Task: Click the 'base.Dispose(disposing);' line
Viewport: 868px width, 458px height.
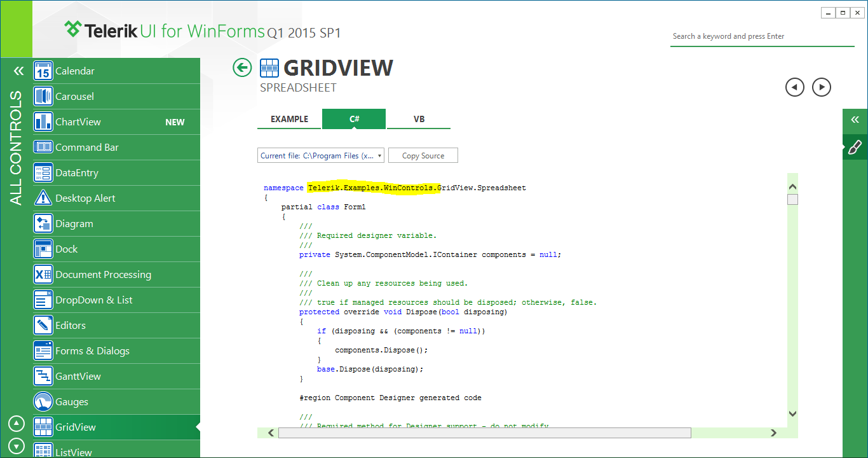Action: [370, 369]
